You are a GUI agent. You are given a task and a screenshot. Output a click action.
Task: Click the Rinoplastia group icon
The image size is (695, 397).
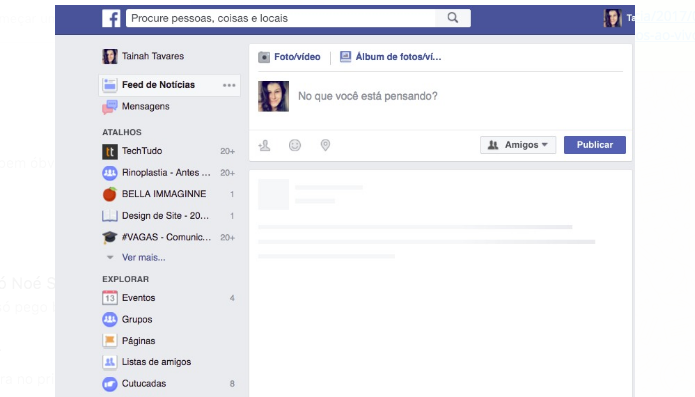pyautogui.click(x=109, y=173)
